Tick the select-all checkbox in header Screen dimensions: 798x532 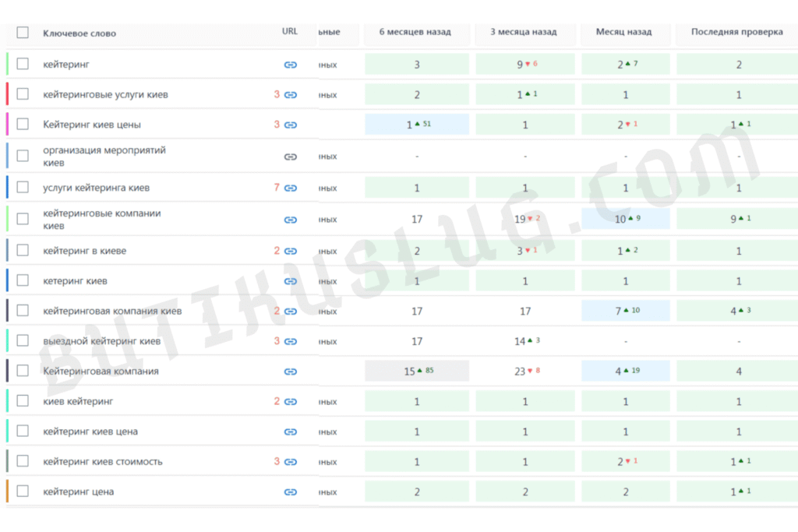coord(23,33)
